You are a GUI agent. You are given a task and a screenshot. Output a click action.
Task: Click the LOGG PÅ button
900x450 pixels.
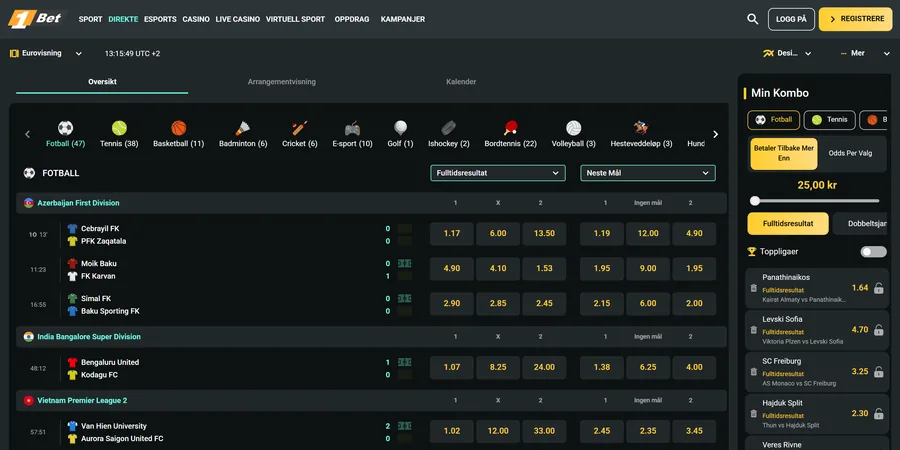(791, 19)
